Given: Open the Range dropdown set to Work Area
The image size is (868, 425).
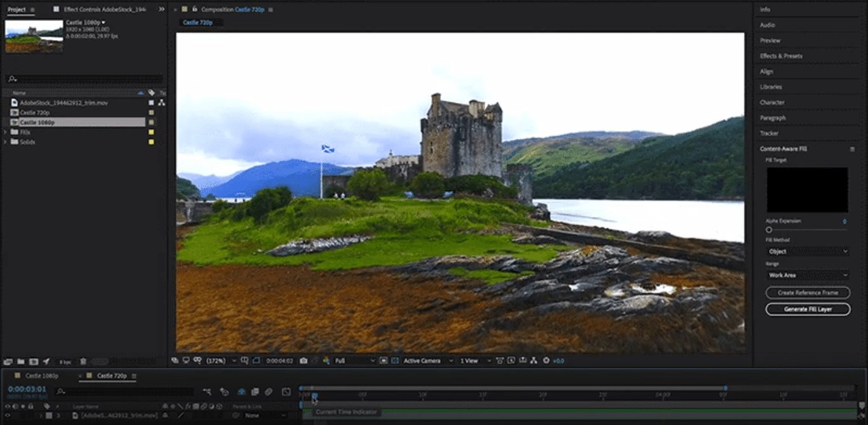Looking at the screenshot, I should click(x=807, y=275).
